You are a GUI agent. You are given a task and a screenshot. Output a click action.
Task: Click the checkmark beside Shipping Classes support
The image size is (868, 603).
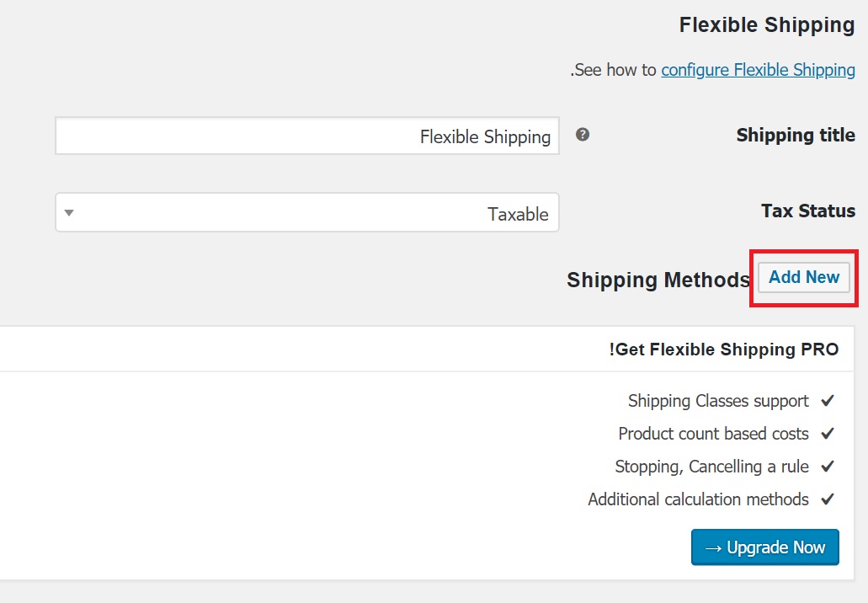(828, 400)
